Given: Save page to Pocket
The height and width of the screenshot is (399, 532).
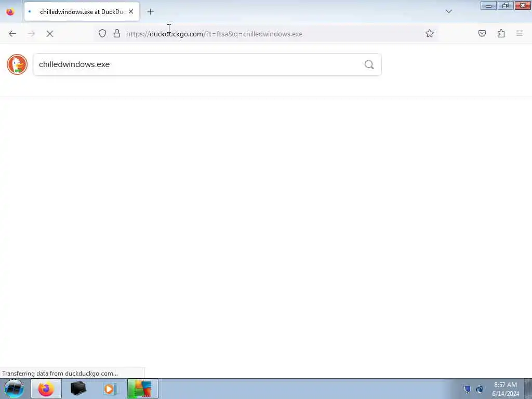Looking at the screenshot, I should 482,33.
